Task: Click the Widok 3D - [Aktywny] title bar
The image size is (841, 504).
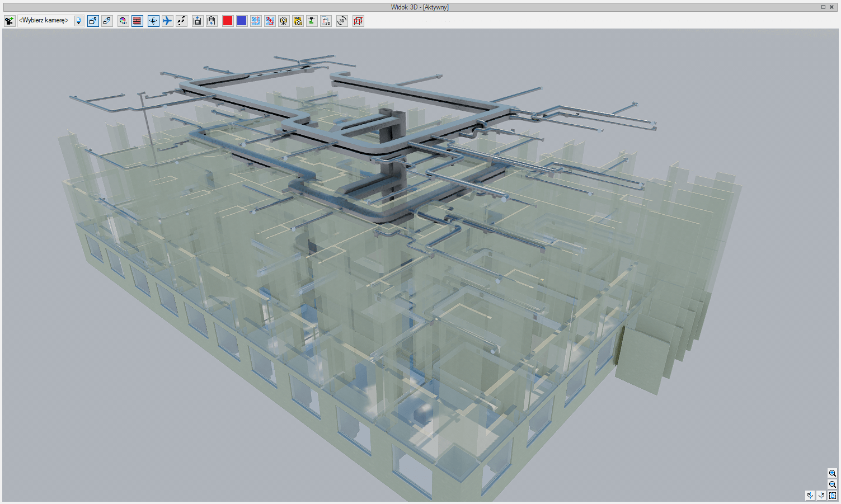Action: pos(420,7)
